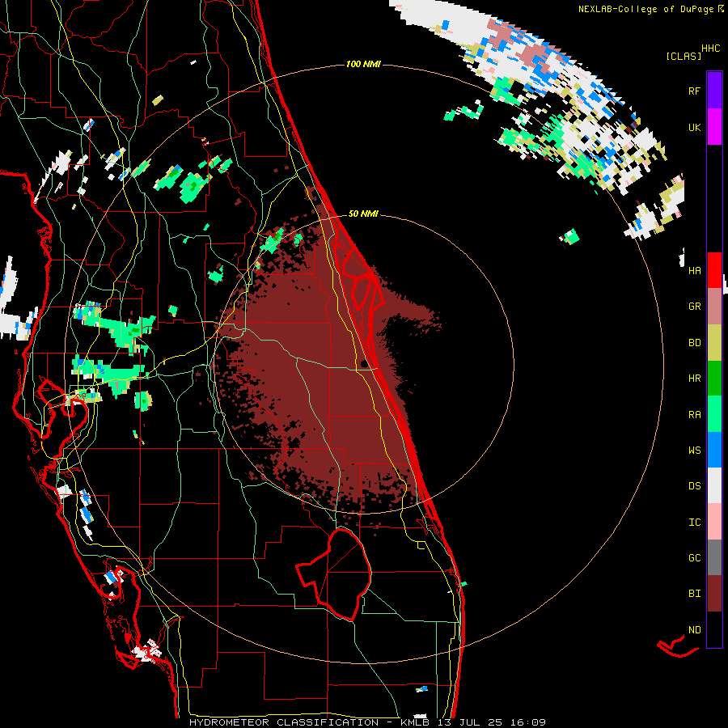The height and width of the screenshot is (728, 728).
Task: Click the BI legend label
Action: (x=694, y=594)
